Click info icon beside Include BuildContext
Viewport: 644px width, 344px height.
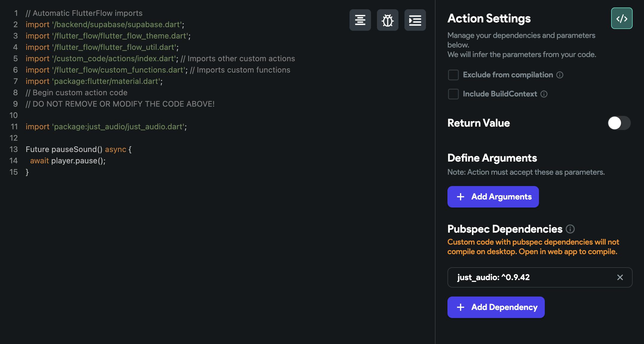[544, 94]
